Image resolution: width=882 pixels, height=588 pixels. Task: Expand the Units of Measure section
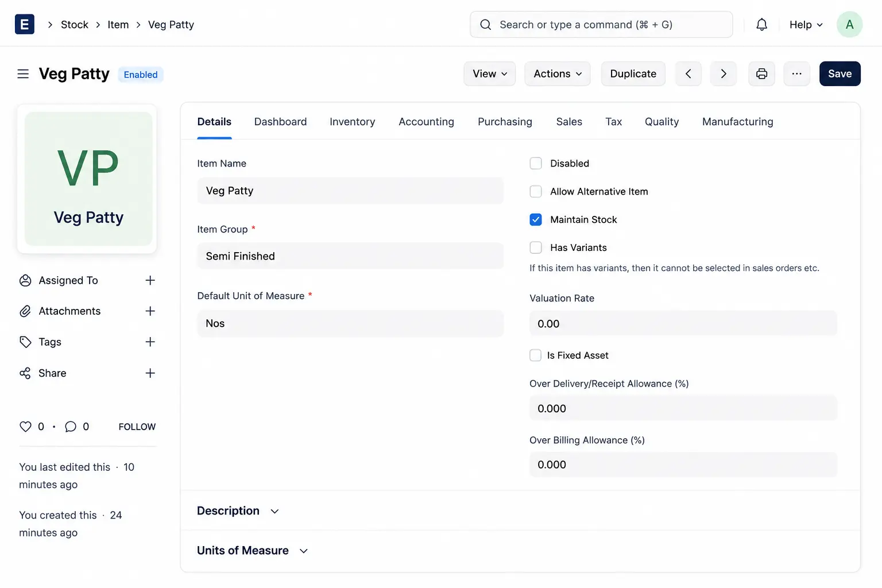click(x=253, y=551)
